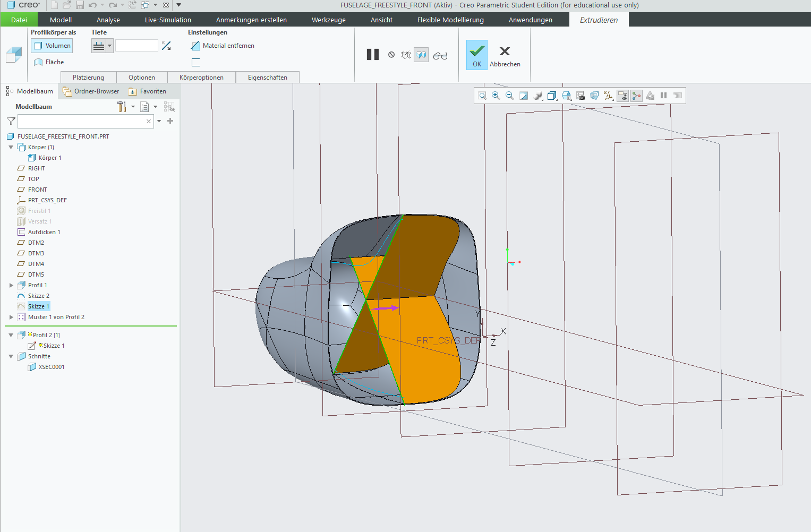Cancel the extrusion with Abbrechen
The height and width of the screenshot is (532, 811).
click(505, 55)
